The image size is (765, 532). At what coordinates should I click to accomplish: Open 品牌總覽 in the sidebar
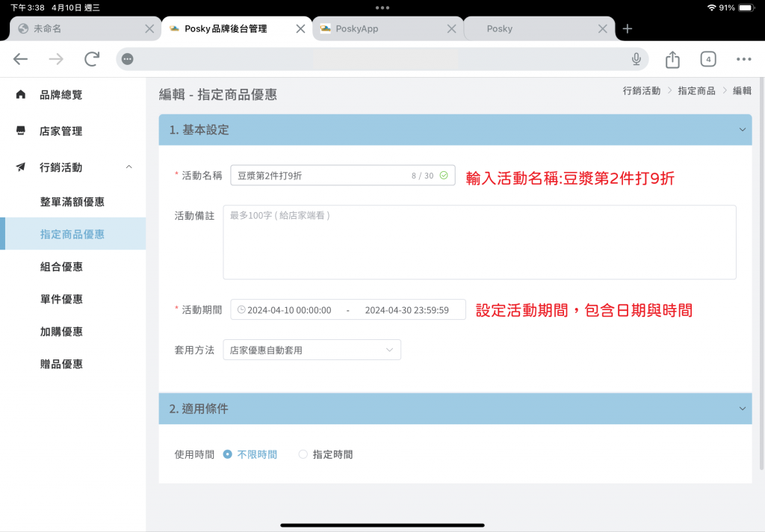point(61,95)
